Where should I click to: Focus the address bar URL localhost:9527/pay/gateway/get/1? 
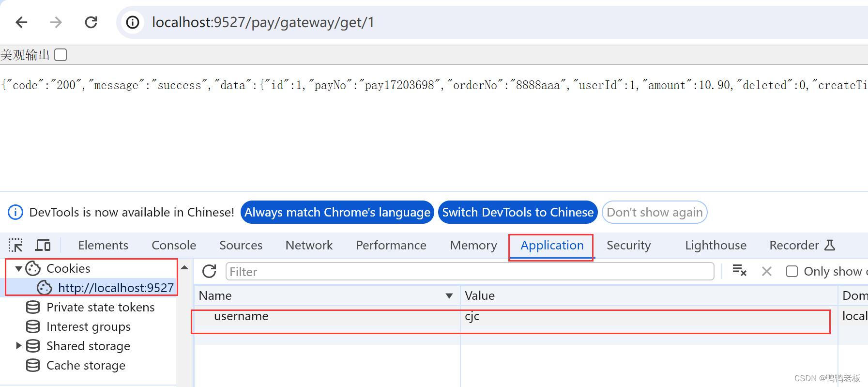263,22
